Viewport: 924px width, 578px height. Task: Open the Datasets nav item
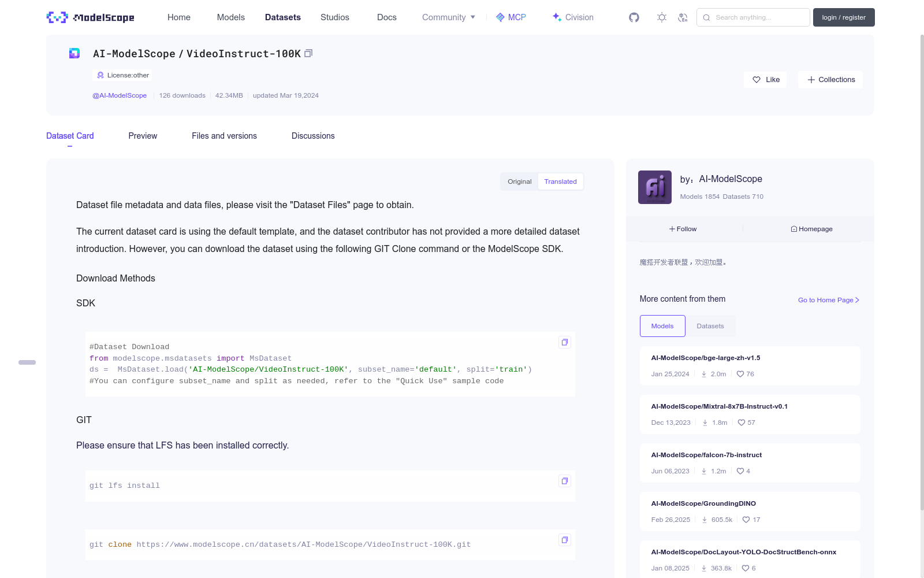coord(283,17)
